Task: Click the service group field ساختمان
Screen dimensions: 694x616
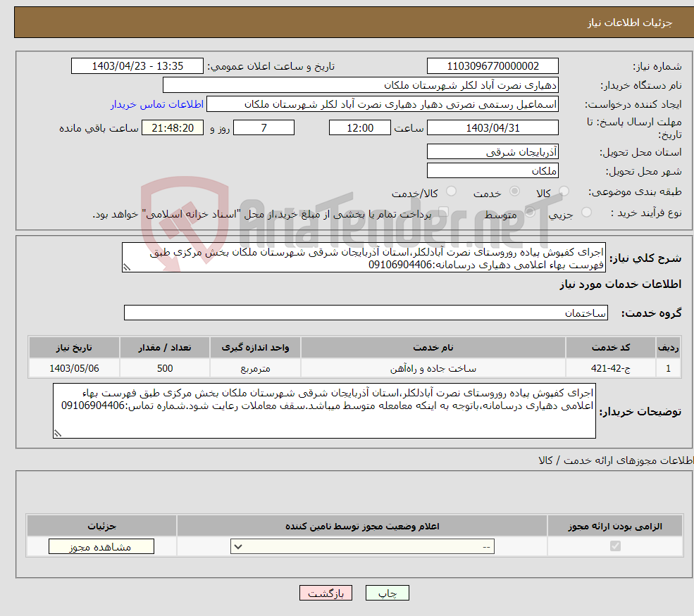Action: [366, 313]
